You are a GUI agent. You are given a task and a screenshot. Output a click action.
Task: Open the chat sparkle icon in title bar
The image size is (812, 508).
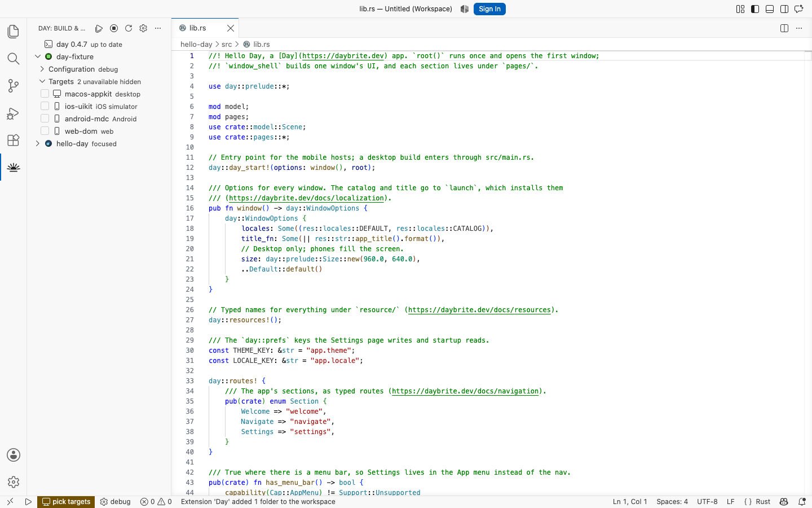[799, 9]
